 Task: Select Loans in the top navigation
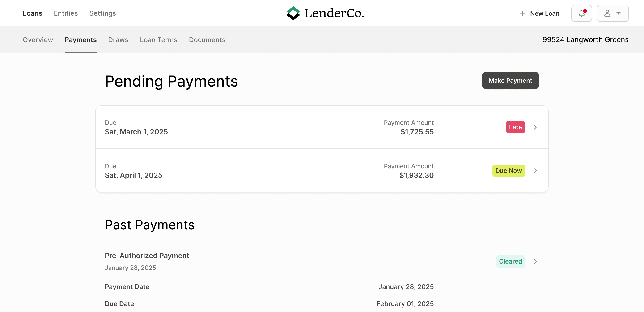[x=33, y=13]
